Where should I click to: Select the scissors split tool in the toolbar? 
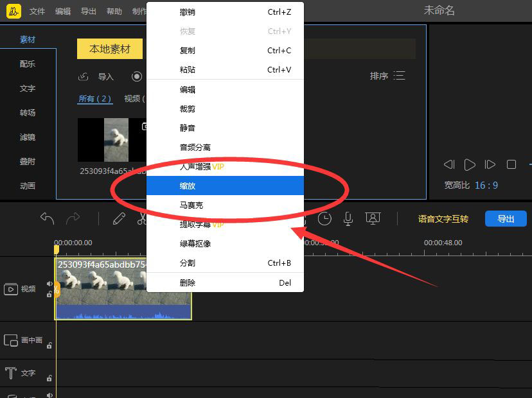coord(142,219)
